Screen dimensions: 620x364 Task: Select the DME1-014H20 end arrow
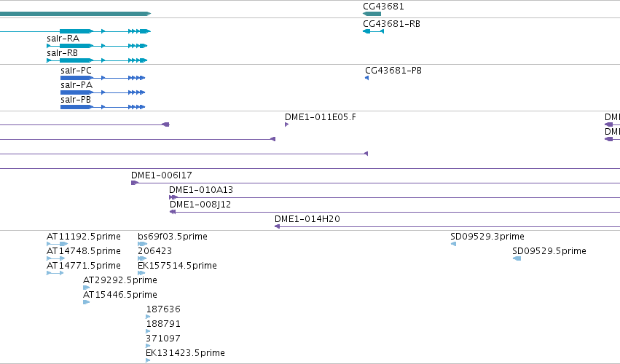coord(277,226)
